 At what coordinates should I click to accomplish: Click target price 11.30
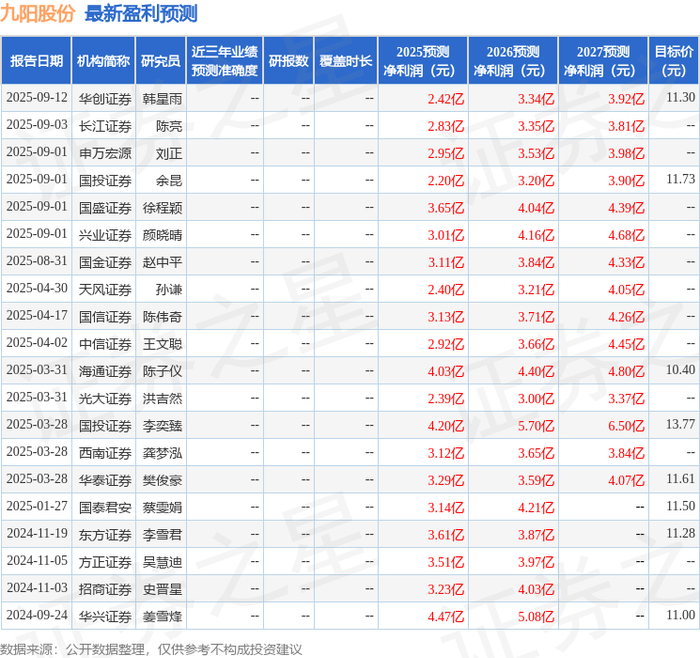click(680, 97)
